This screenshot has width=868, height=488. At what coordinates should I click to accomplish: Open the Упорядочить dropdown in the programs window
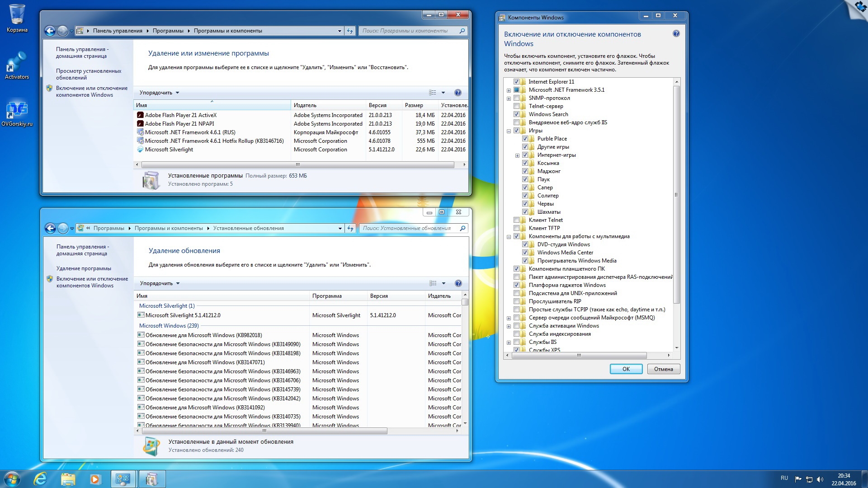pos(159,93)
